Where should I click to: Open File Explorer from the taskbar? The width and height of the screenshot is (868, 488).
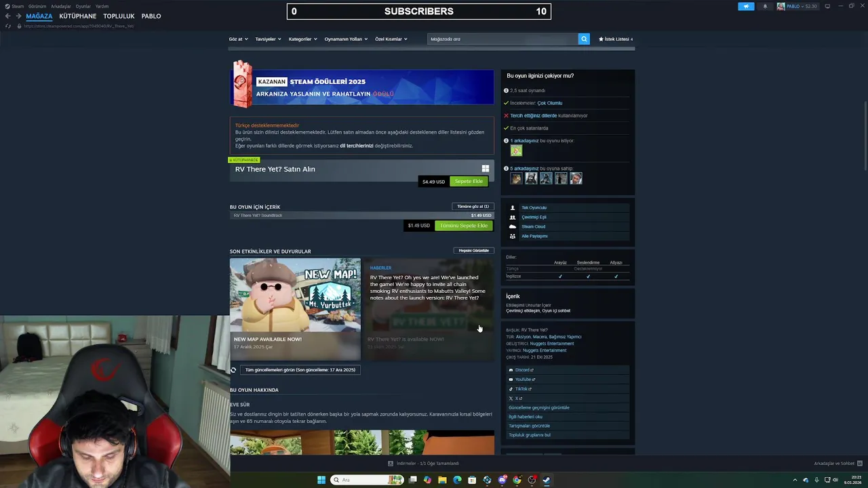click(442, 480)
